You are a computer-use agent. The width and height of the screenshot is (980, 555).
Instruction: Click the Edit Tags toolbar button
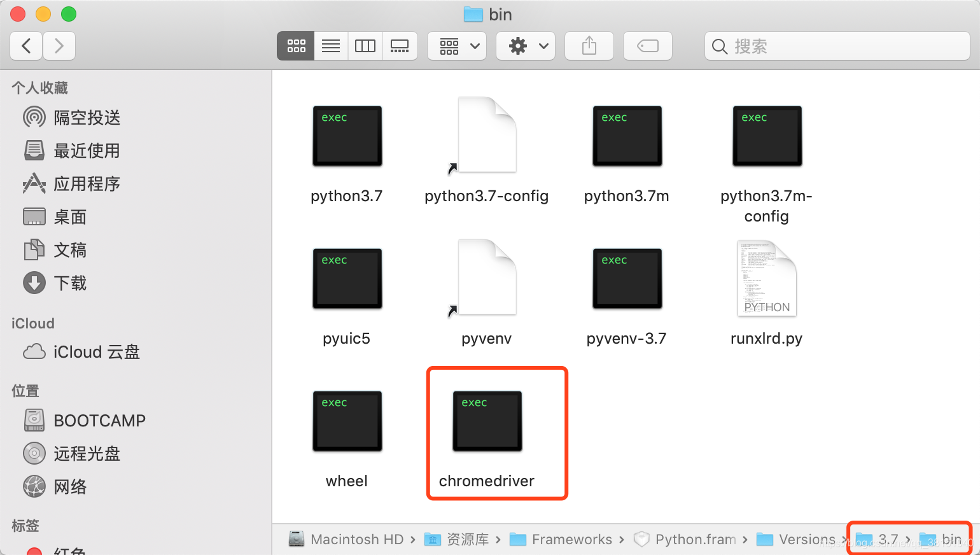tap(648, 46)
